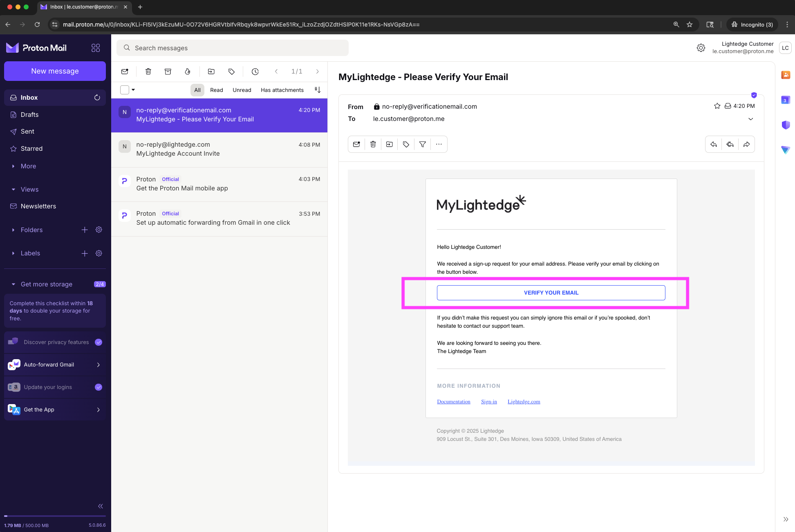The height and width of the screenshot is (532, 795).
Task: Click the spam flame icon in list toolbar
Action: click(188, 72)
